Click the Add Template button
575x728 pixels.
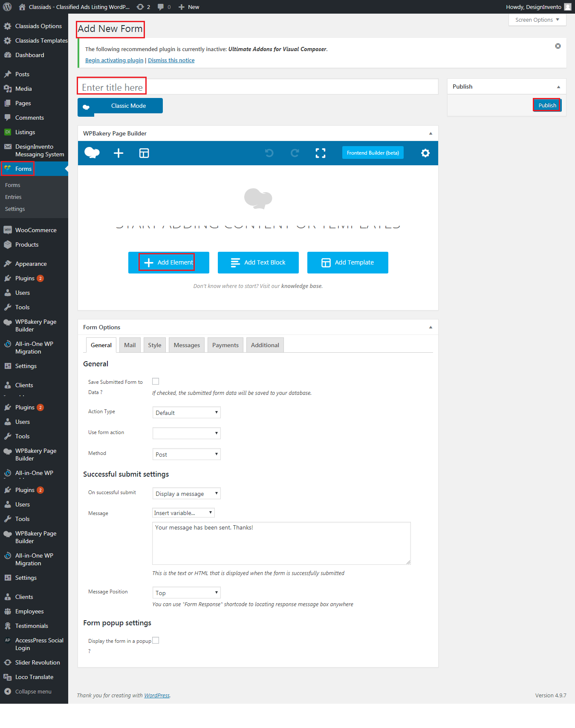[x=348, y=262]
